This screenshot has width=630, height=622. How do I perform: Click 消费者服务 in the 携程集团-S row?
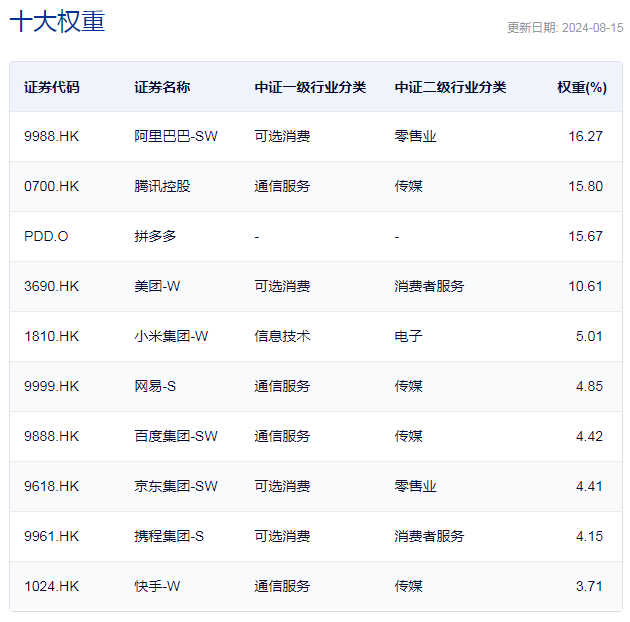point(429,536)
